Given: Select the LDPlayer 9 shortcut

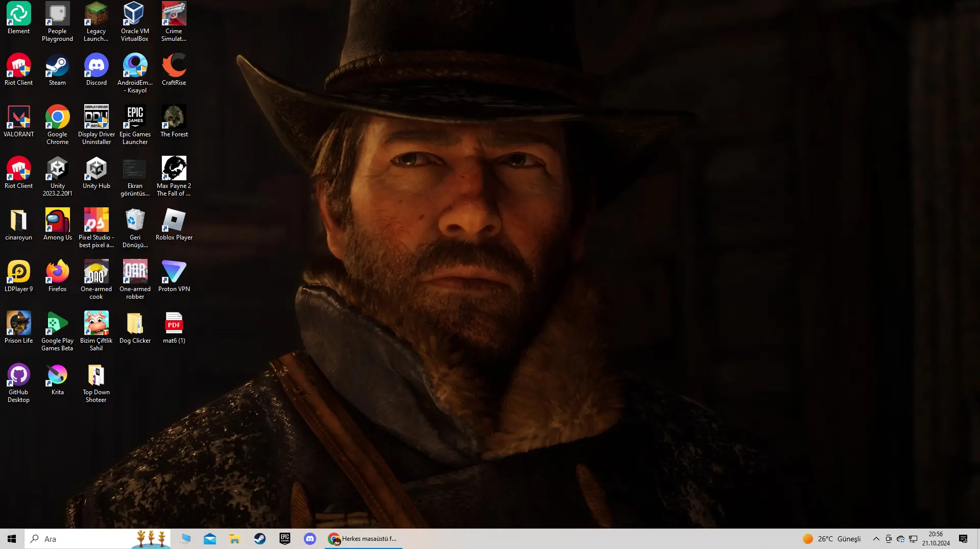Looking at the screenshot, I should tap(19, 276).
